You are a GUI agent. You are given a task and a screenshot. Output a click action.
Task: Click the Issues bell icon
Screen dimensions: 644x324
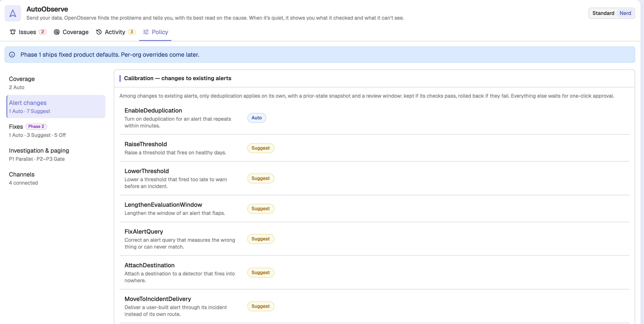(x=13, y=32)
